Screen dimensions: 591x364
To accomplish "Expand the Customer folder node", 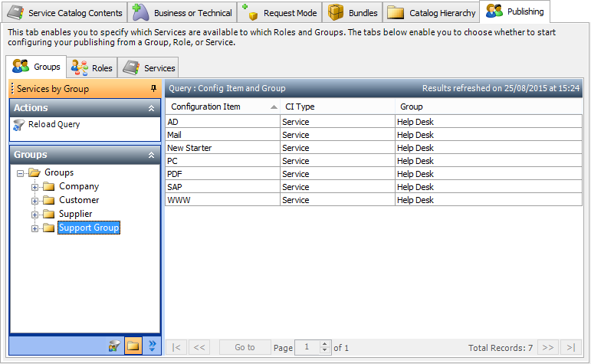I will point(34,201).
